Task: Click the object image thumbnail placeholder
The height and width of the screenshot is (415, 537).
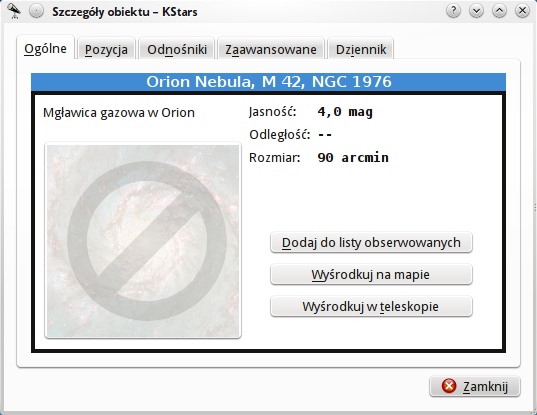Action: [143, 241]
